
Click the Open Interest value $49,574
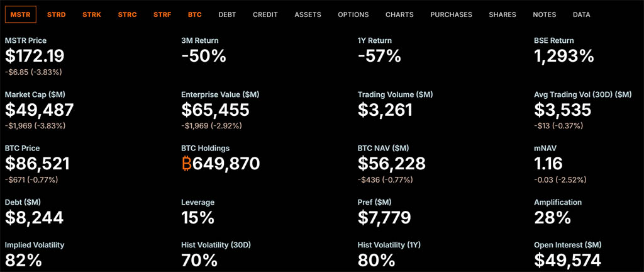[x=567, y=259]
